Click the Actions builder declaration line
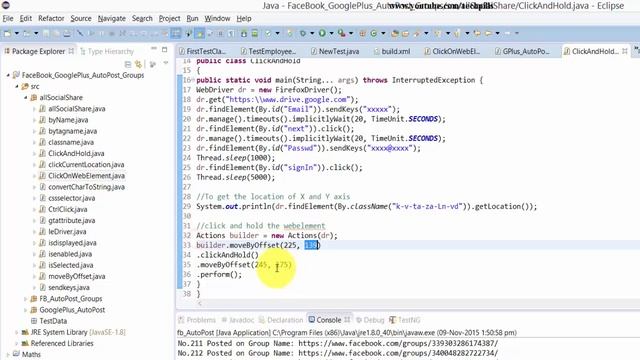 pos(267,236)
